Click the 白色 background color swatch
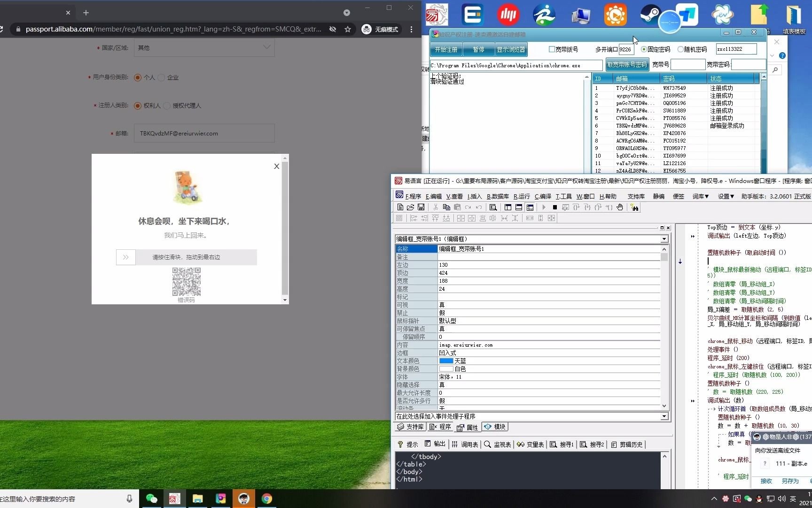Viewport: 812px width, 508px height. click(x=446, y=369)
